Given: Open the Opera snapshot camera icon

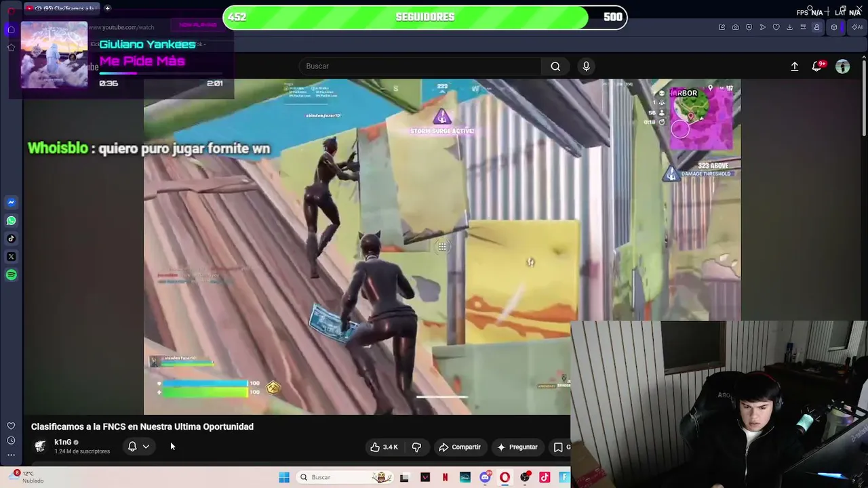Looking at the screenshot, I should click(x=735, y=27).
